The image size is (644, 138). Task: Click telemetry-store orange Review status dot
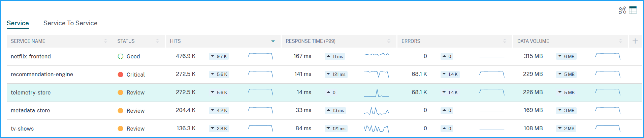point(121,92)
